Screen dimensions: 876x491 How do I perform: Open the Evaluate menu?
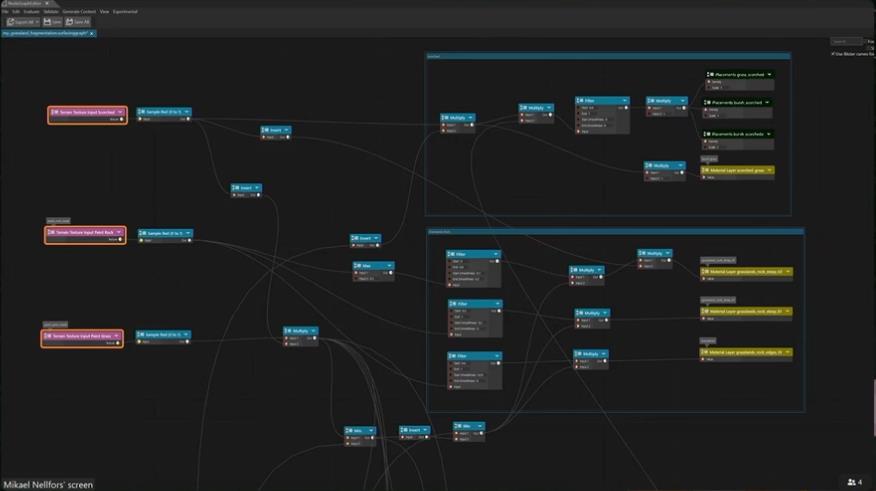[31, 12]
